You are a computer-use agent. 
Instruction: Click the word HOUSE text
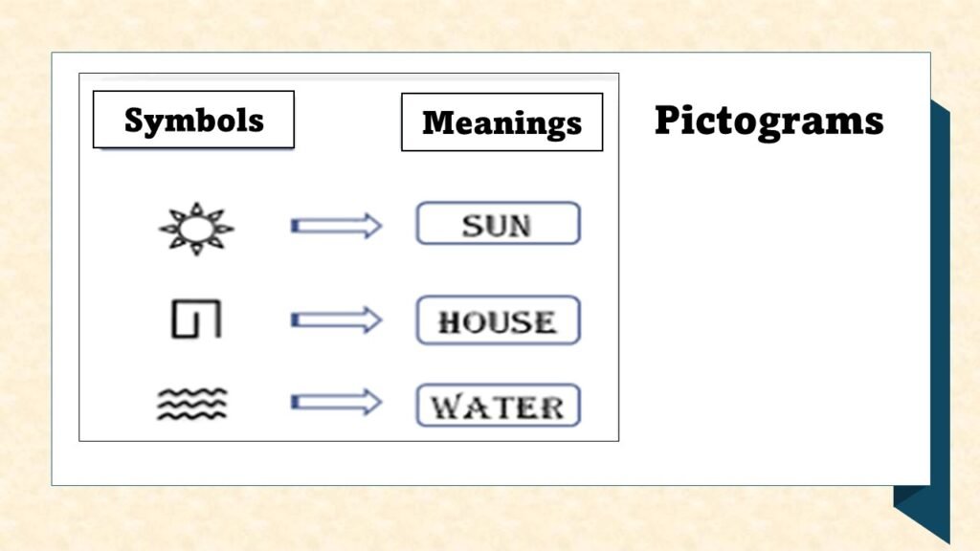click(497, 323)
